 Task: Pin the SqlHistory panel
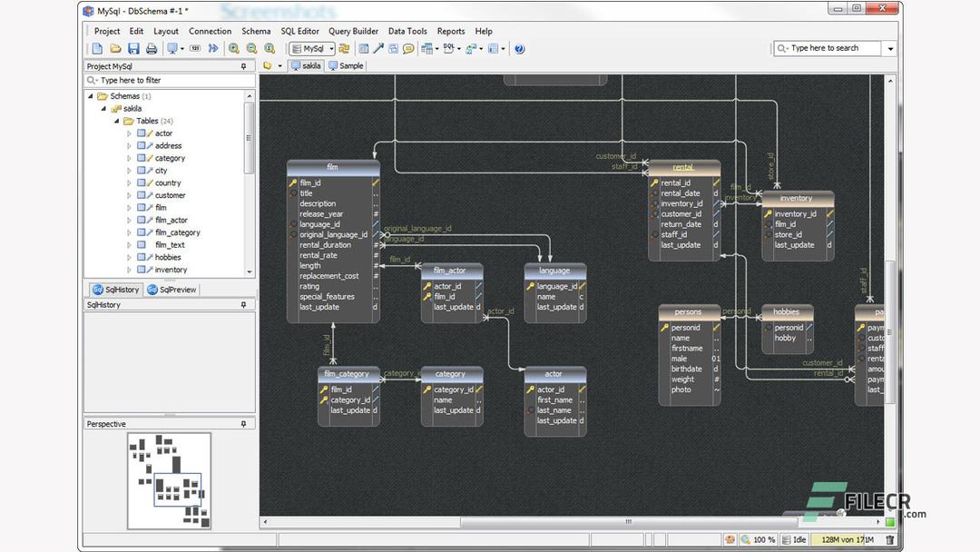243,305
